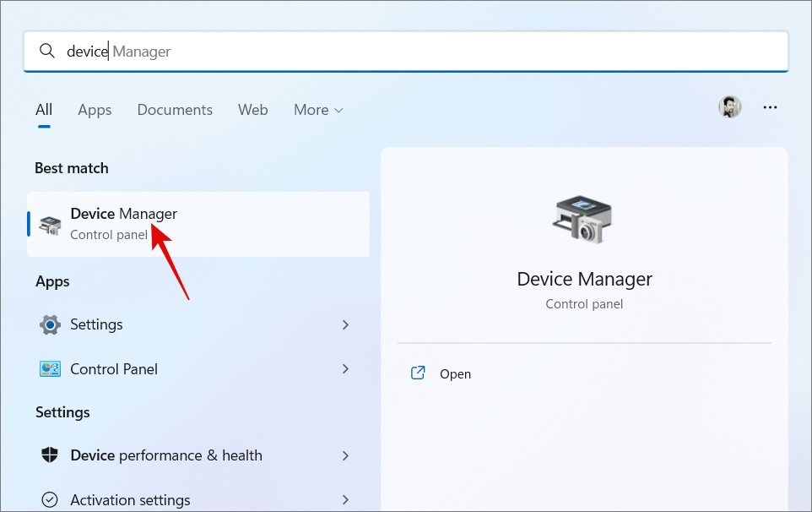
Task: Click the Control Panel icon
Action: pyautogui.click(x=51, y=369)
